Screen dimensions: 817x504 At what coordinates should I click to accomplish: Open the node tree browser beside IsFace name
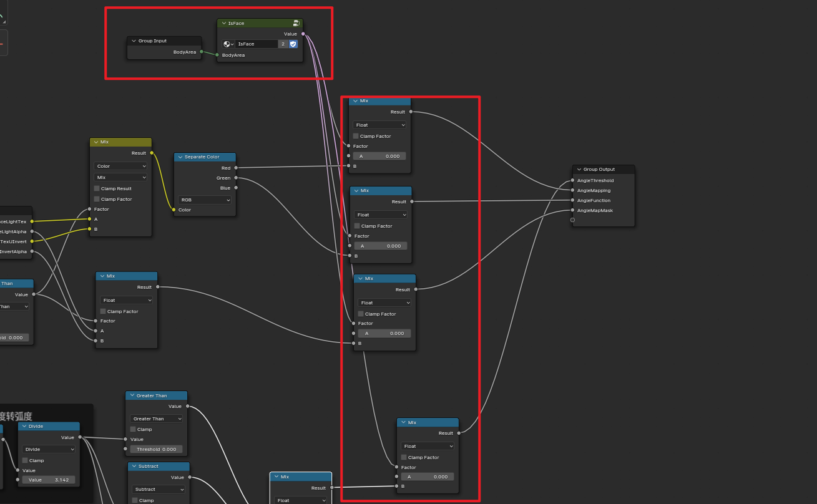click(x=228, y=44)
